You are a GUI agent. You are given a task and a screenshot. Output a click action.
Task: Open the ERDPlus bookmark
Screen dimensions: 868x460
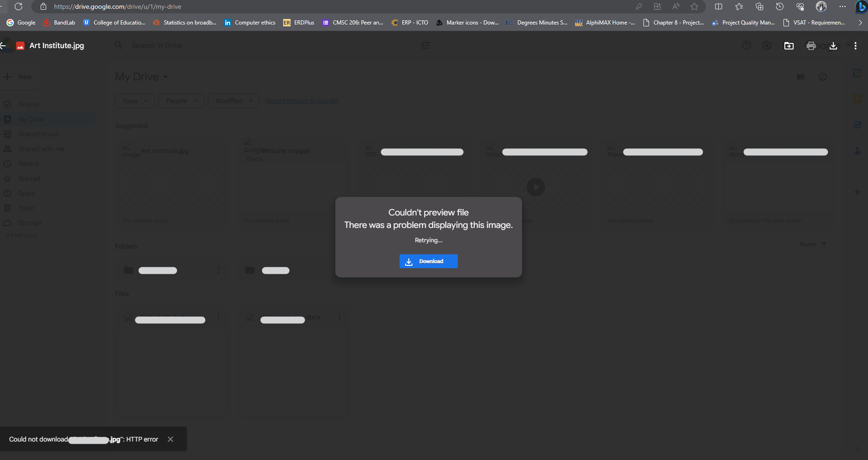click(x=299, y=23)
